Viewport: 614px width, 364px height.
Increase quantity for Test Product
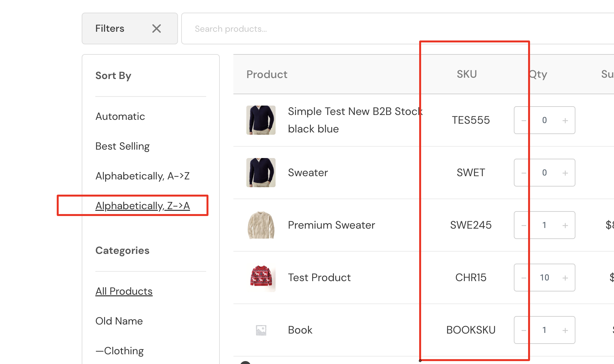[565, 278]
